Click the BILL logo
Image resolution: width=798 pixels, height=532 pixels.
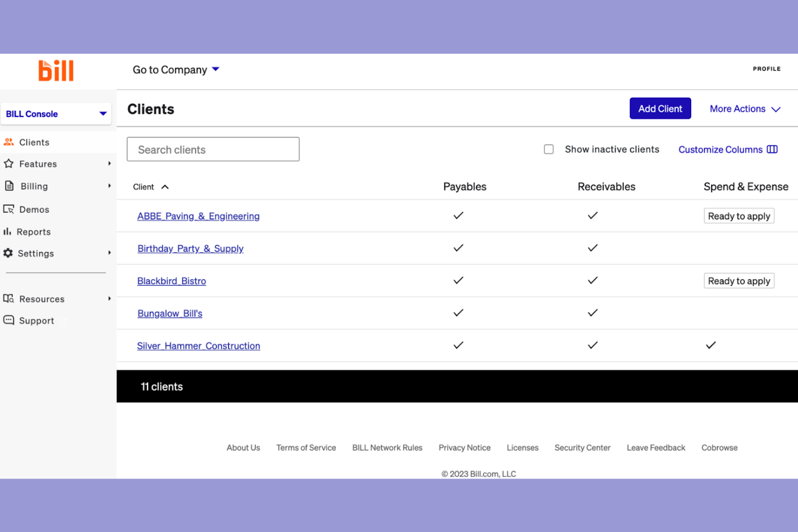(56, 71)
